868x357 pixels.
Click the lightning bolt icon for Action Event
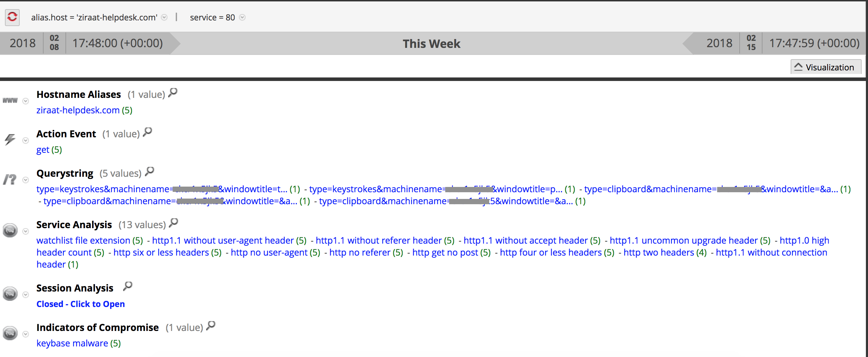[9, 139]
